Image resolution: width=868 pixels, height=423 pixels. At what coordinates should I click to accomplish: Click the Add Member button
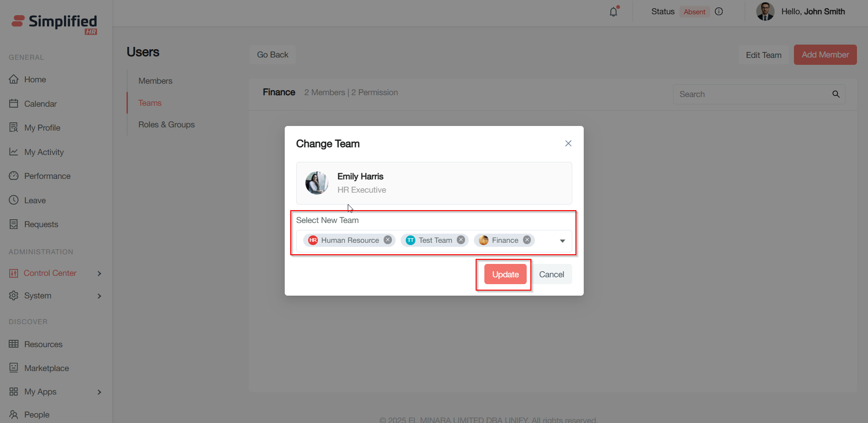[x=825, y=55]
